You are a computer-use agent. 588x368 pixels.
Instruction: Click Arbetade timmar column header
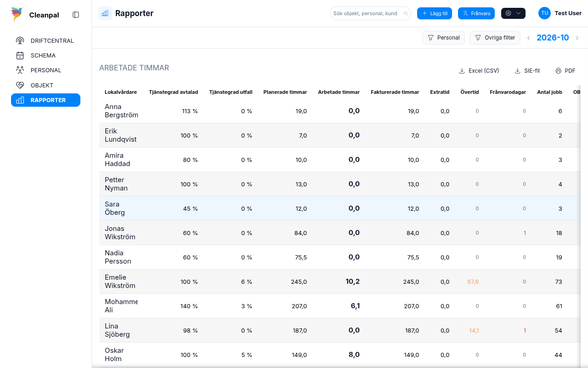pos(339,92)
